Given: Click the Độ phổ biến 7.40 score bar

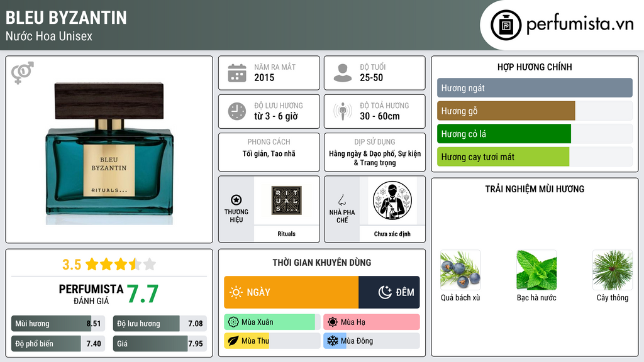Looking at the screenshot, I should pos(58,344).
